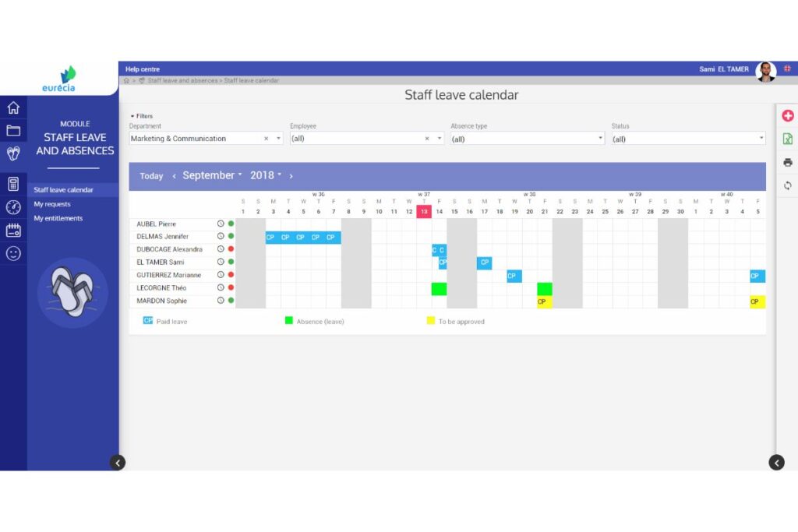Open the smiley face sidebar icon

pos(13,253)
